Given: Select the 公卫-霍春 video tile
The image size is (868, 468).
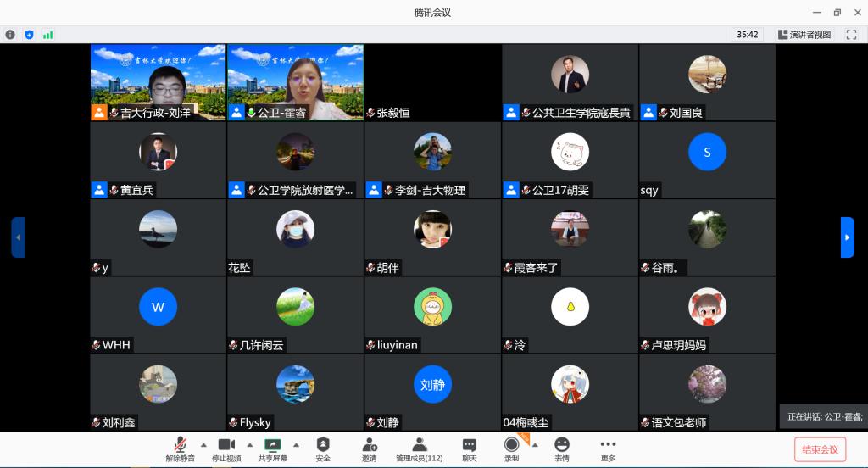Looking at the screenshot, I should pyautogui.click(x=295, y=82).
